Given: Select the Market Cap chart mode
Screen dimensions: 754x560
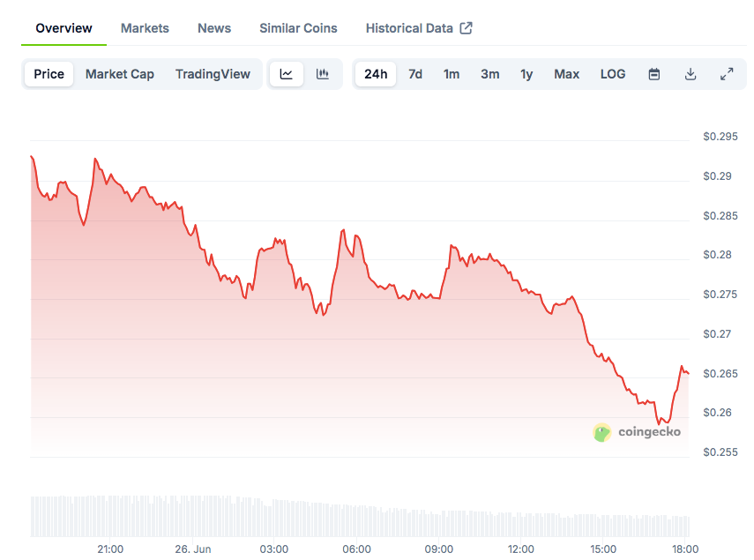Looking at the screenshot, I should pyautogui.click(x=120, y=74).
